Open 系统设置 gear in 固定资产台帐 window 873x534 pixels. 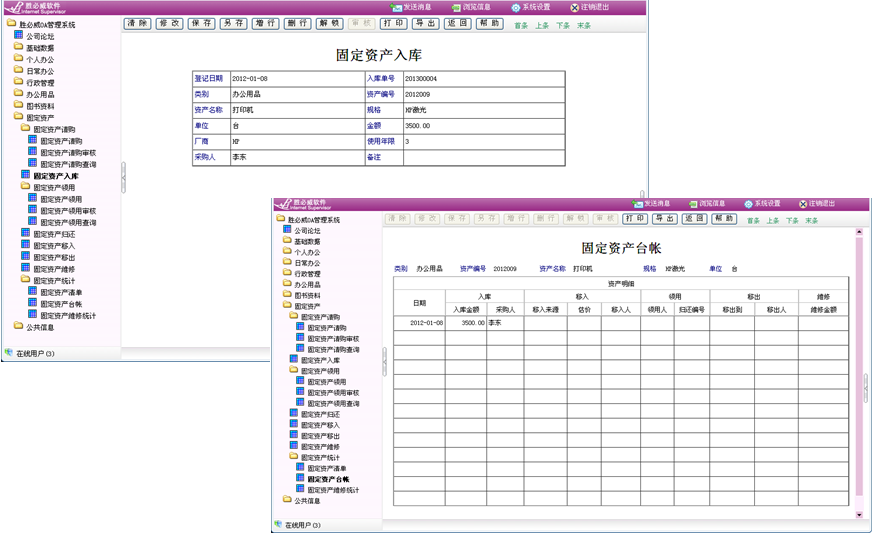tap(748, 204)
